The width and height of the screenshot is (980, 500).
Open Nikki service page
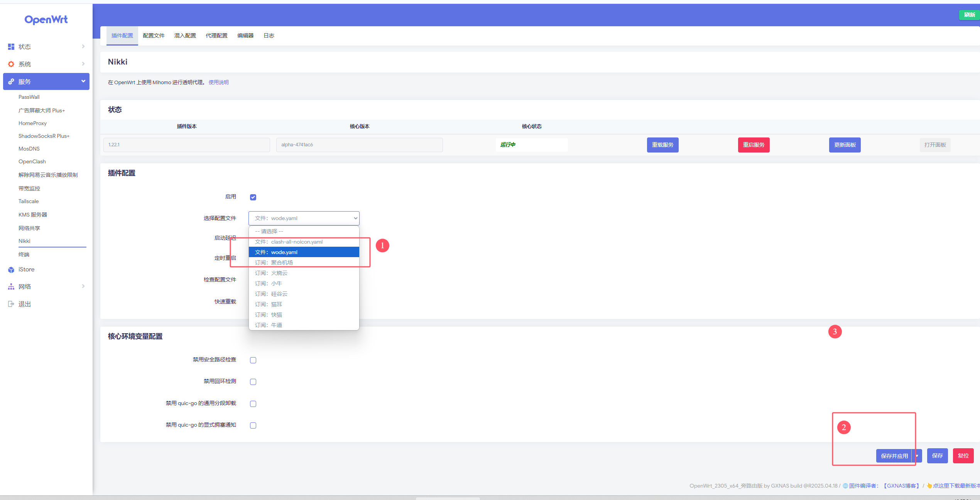point(24,241)
